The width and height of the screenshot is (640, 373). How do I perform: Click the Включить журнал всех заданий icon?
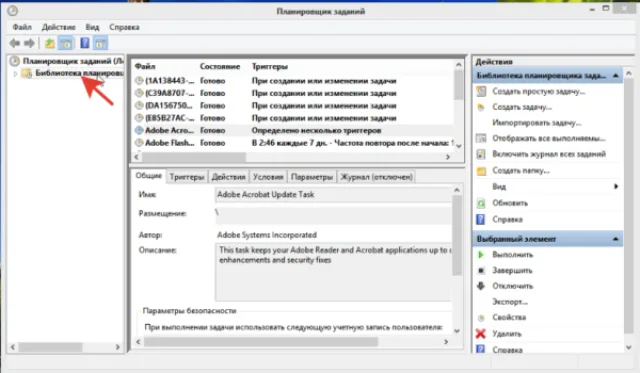[481, 154]
